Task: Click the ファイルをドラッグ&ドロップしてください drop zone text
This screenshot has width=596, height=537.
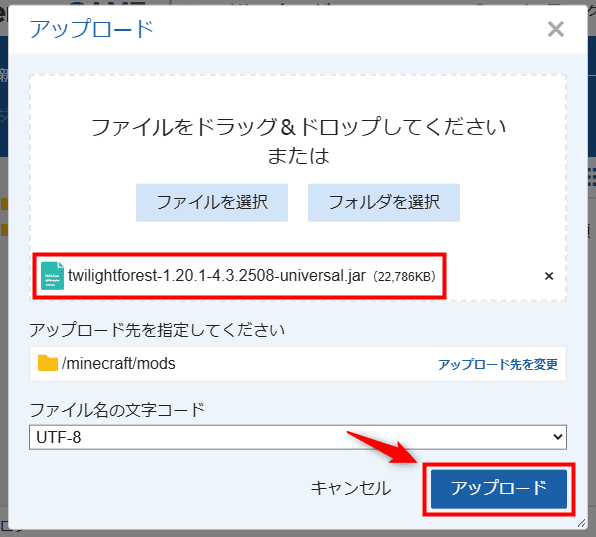Action: click(x=298, y=127)
